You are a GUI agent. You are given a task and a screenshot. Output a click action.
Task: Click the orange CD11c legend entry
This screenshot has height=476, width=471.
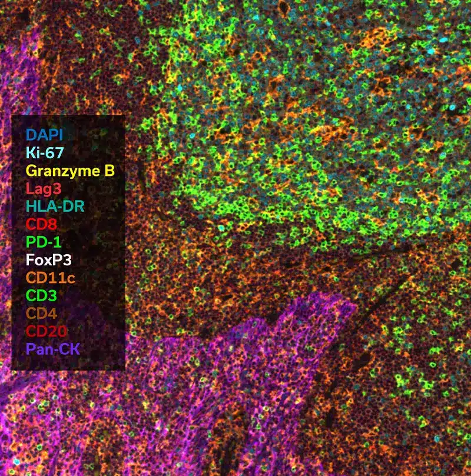coord(51,278)
